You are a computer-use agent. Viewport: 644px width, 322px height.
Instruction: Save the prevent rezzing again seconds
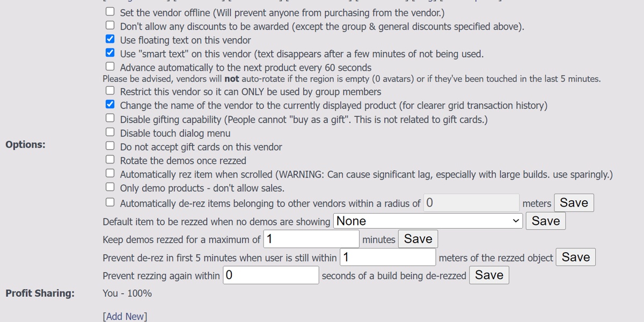coord(489,275)
